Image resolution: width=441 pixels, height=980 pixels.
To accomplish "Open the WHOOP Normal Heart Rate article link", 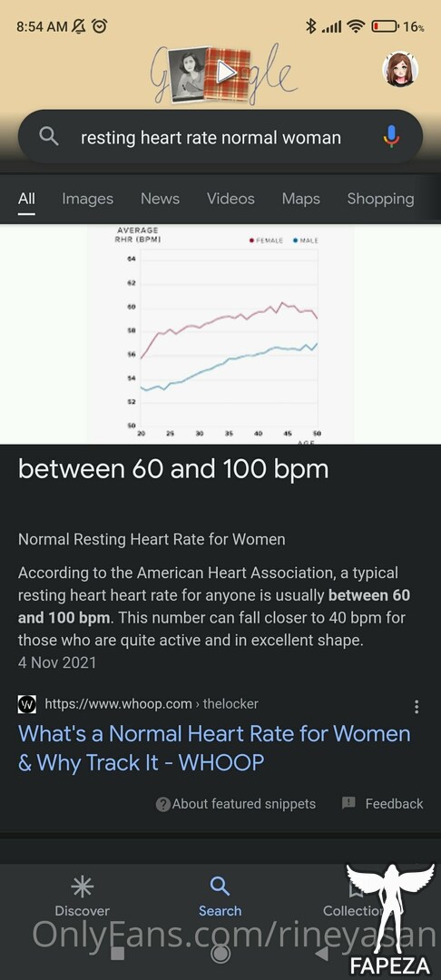I will (214, 748).
